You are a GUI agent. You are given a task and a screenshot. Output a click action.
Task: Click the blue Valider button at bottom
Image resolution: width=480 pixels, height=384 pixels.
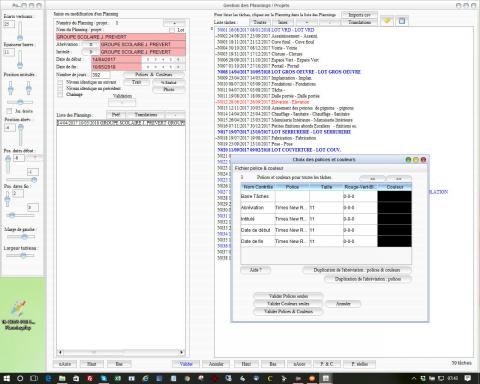click(x=186, y=364)
